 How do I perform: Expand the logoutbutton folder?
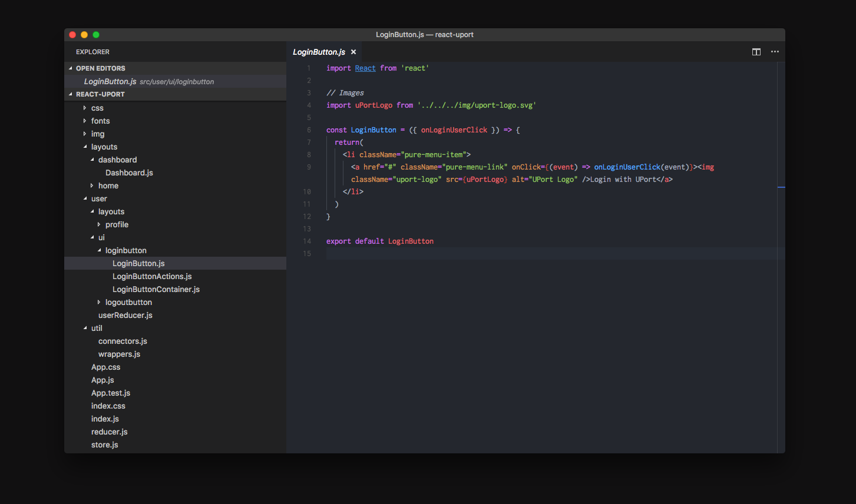128,303
